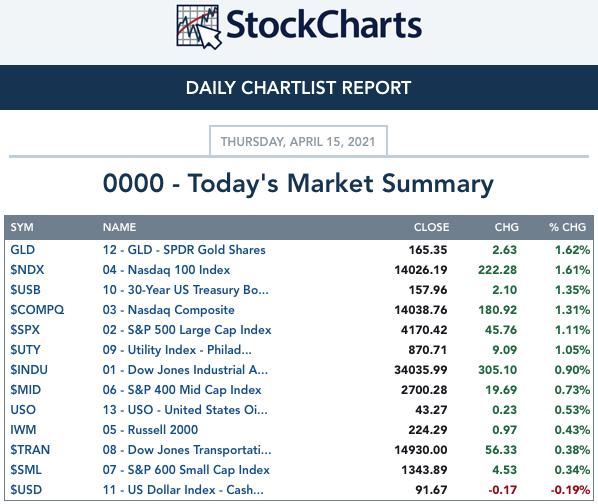Open 01 - Dow Jones Industrial chart link
This screenshot has width=598, height=504.
click(x=185, y=370)
